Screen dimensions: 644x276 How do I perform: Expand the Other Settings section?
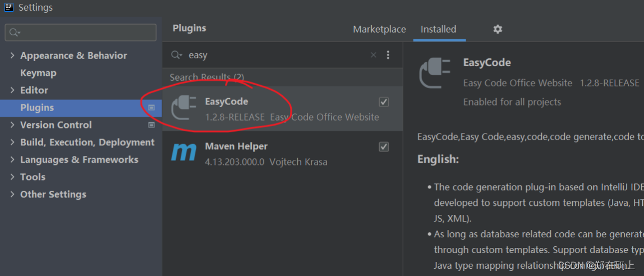pyautogui.click(x=12, y=194)
